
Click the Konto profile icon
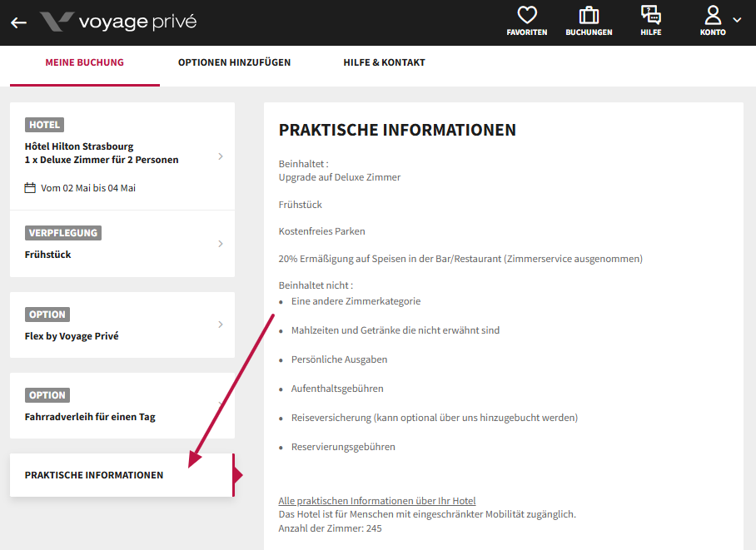tap(713, 16)
